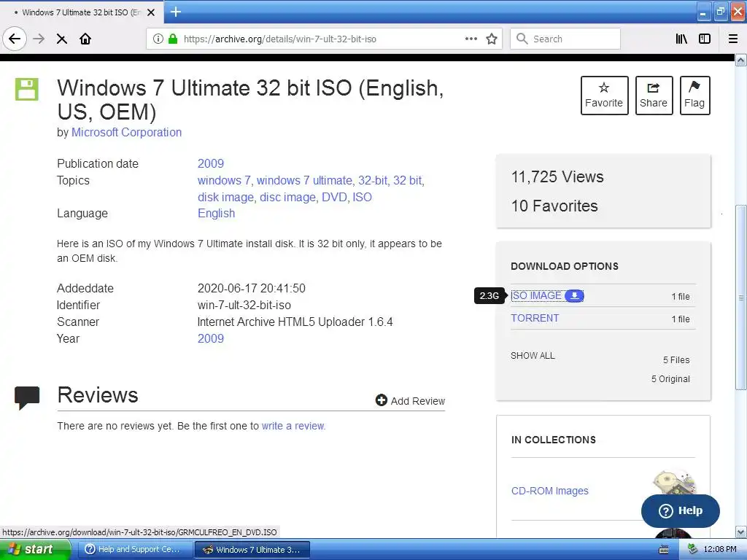Open the DVD topic link

tap(334, 197)
